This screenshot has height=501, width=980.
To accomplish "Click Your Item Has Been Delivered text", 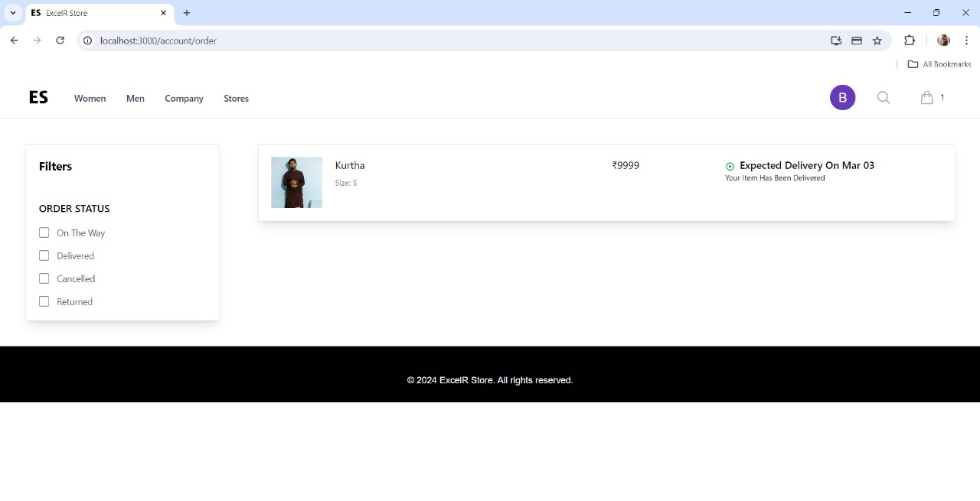I will point(775,178).
